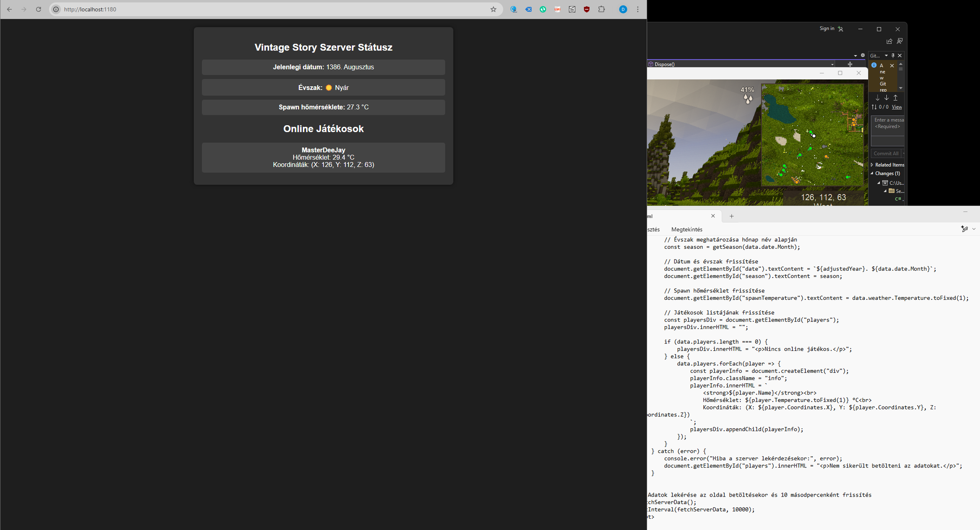This screenshot has width=980, height=530.
Task: Open the Megtekintés menu in Notepad
Action: (x=686, y=229)
